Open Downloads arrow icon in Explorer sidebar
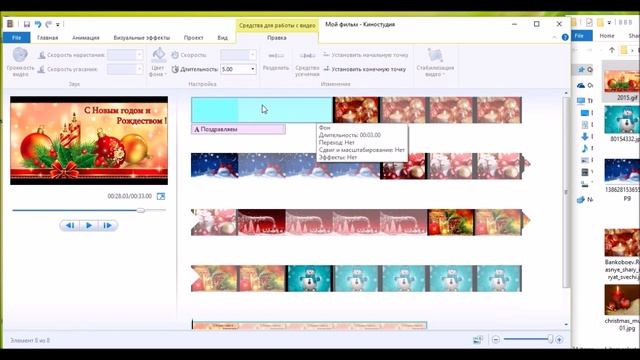Image resolution: width=640 pixels, height=360 pixels. coord(585,136)
